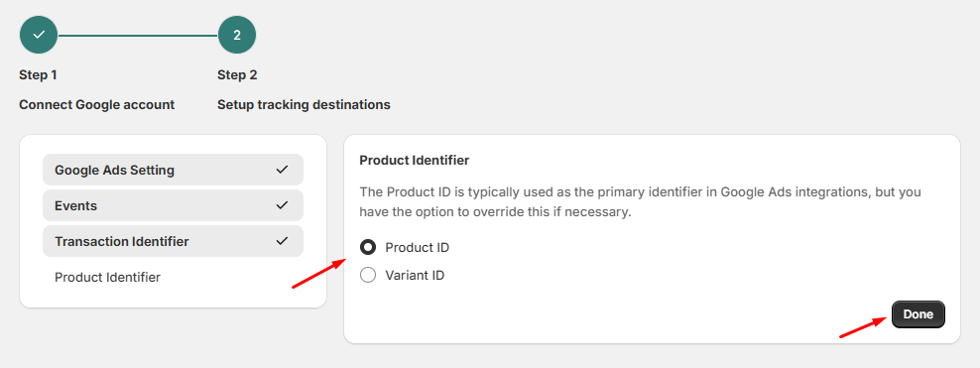Click the Step 2 numbered circle
This screenshot has height=368, width=980.
click(237, 35)
